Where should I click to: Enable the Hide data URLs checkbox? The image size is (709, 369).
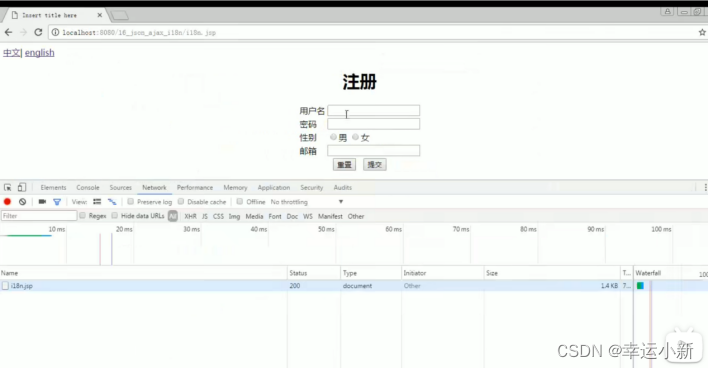point(114,216)
